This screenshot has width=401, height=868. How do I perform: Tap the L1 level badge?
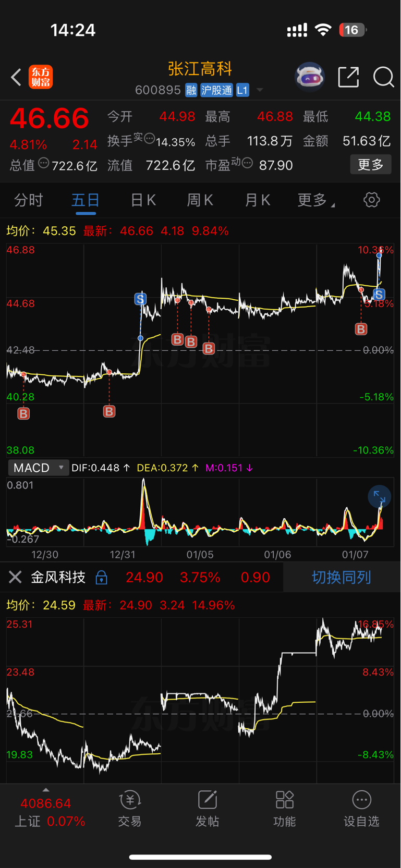(x=242, y=90)
